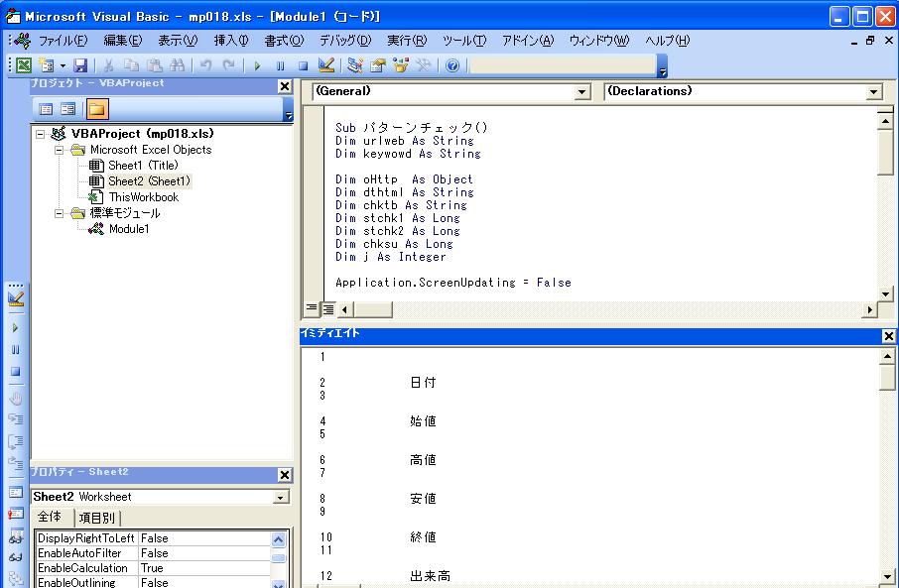Stop execution with top toolbar Reset icon

tap(304, 65)
